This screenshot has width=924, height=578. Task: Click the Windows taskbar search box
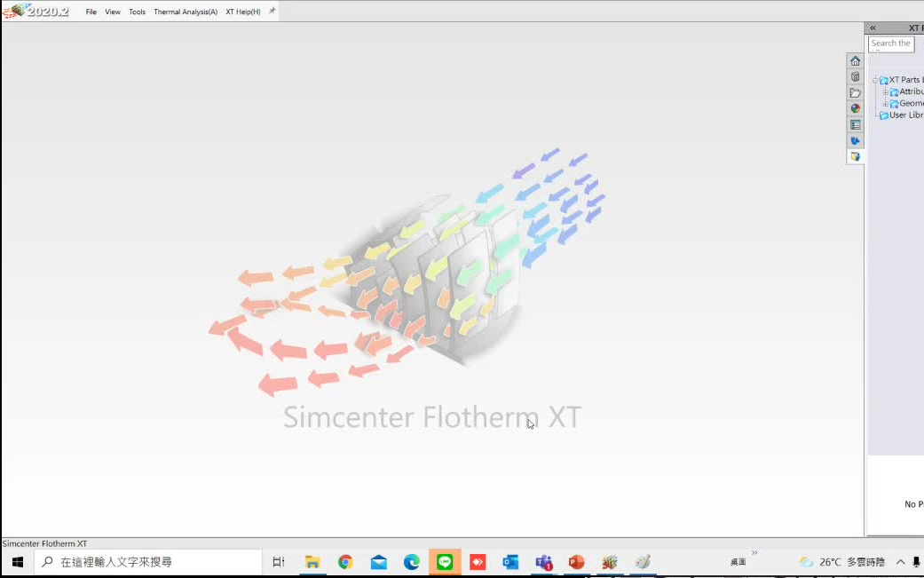148,562
